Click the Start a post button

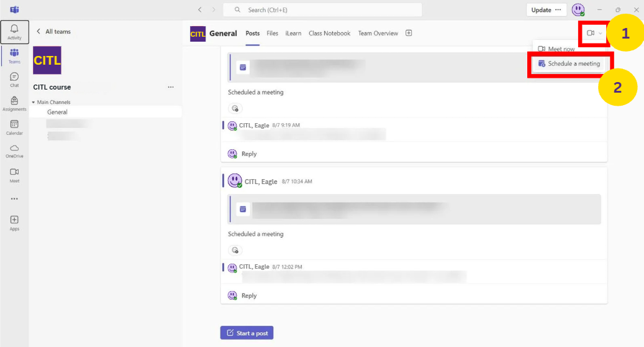point(247,333)
